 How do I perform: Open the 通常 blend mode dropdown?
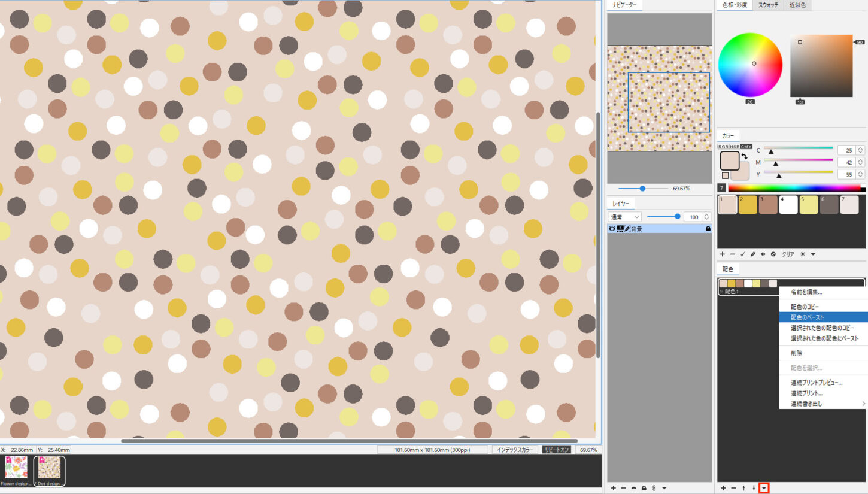coord(624,216)
